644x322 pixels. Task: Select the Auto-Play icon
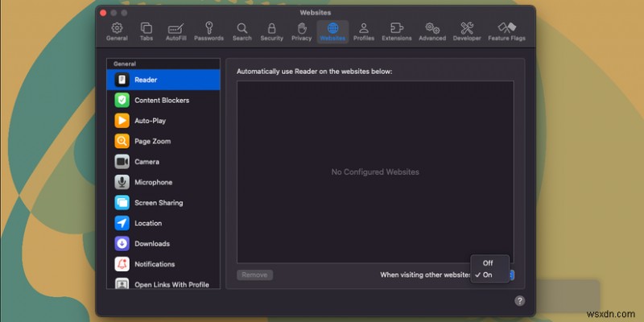tap(122, 121)
